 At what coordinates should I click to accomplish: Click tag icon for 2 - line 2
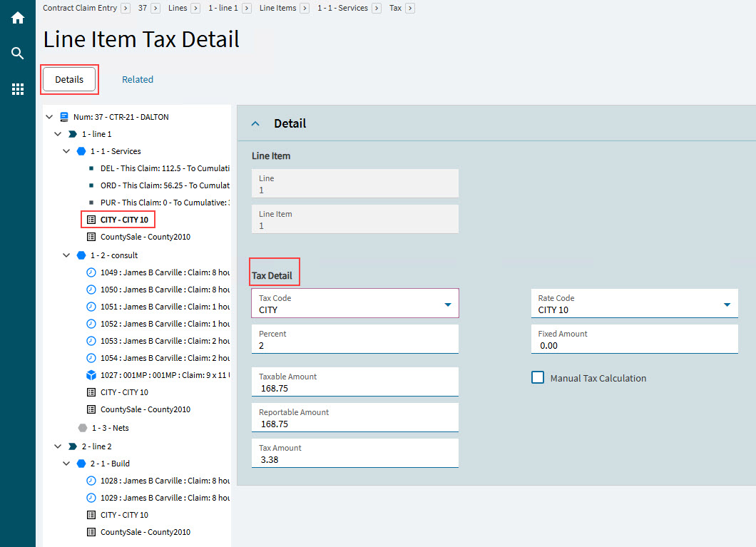click(x=72, y=446)
